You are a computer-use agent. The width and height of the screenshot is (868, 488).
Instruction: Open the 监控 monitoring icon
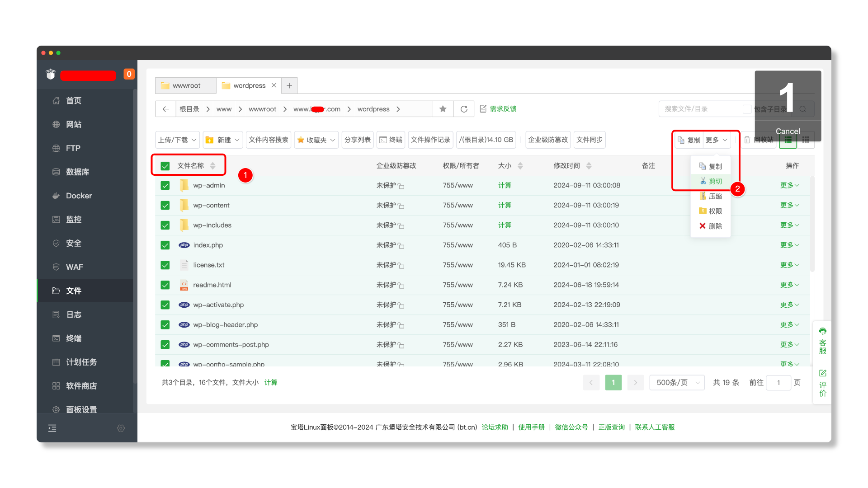56,220
